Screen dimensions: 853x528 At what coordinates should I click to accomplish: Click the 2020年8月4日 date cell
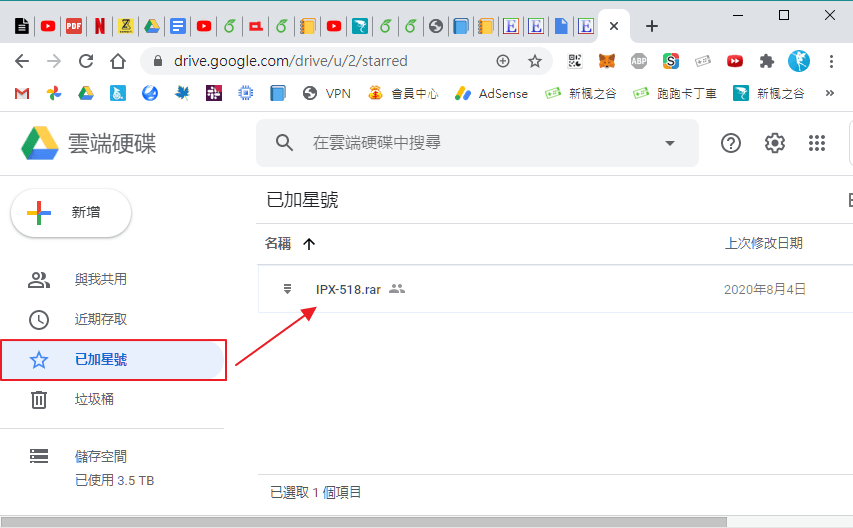point(764,289)
